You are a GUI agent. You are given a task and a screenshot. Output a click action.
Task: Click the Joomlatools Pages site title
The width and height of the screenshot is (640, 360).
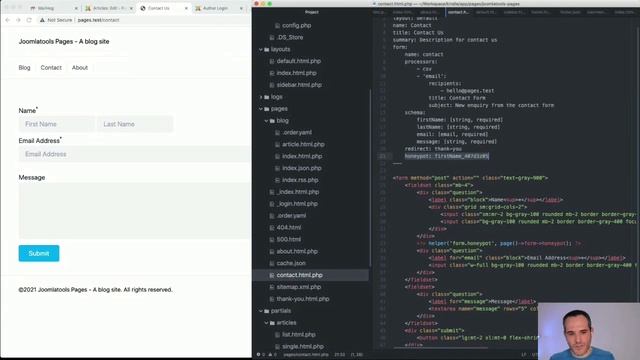[64, 42]
